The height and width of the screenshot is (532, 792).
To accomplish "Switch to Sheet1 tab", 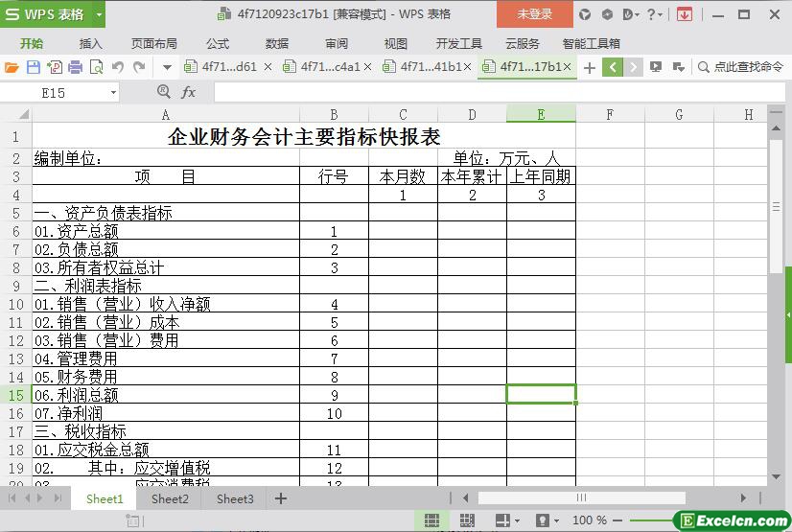I will pos(105,498).
